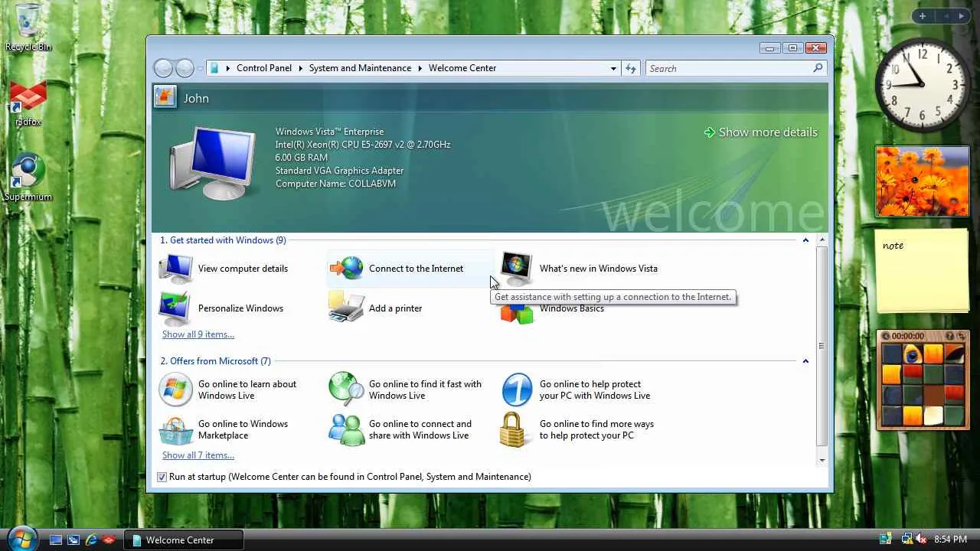Toggle the Run at startup checkbox
Viewport: 980px width, 551px height.
click(162, 477)
